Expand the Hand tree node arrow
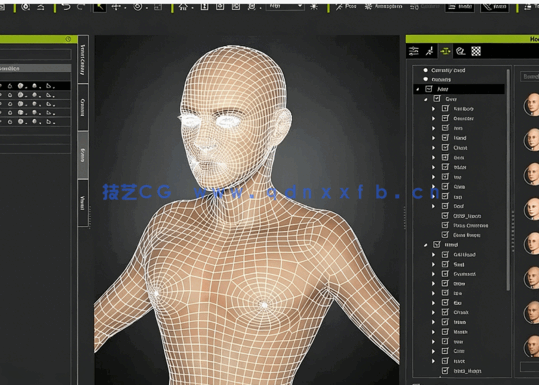Viewport: 539px width, 385px height. pyautogui.click(x=433, y=138)
